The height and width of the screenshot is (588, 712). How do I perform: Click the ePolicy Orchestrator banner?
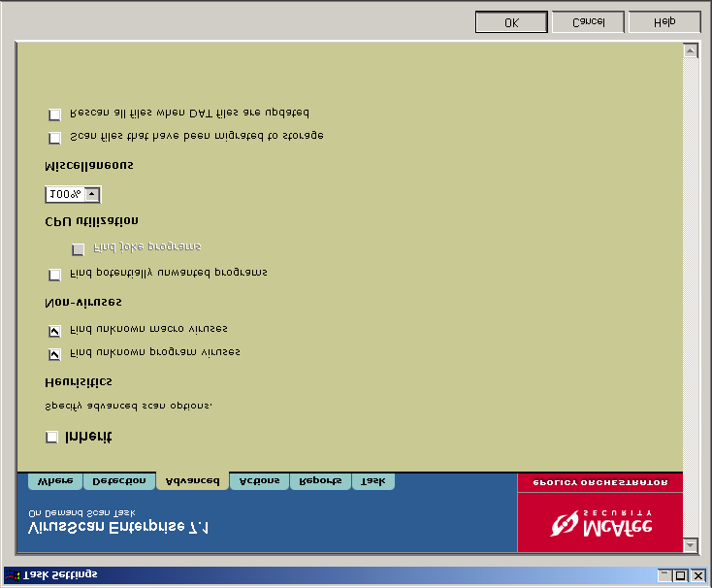click(x=600, y=482)
